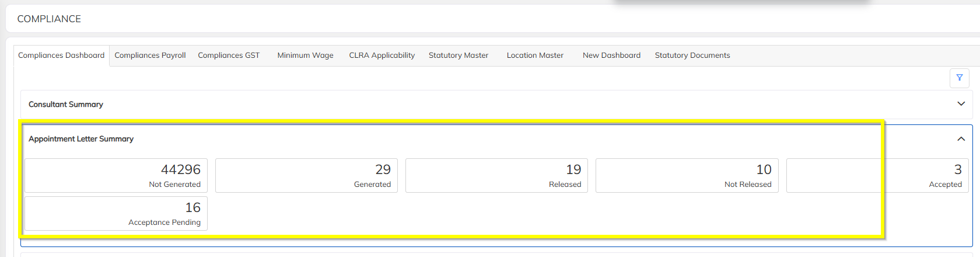Collapse the Appointment Letter Summary section chevron
Viewport: 980px width, 257px height.
pyautogui.click(x=961, y=139)
